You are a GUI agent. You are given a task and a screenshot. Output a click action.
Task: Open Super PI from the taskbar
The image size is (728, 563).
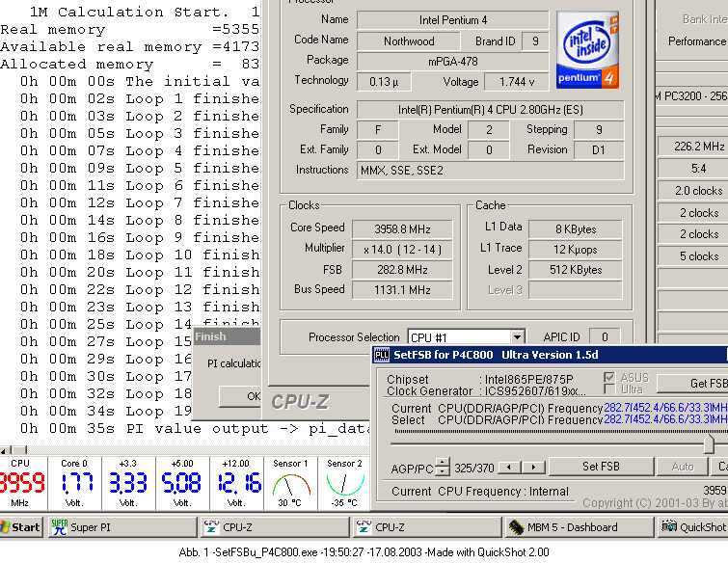click(x=122, y=527)
